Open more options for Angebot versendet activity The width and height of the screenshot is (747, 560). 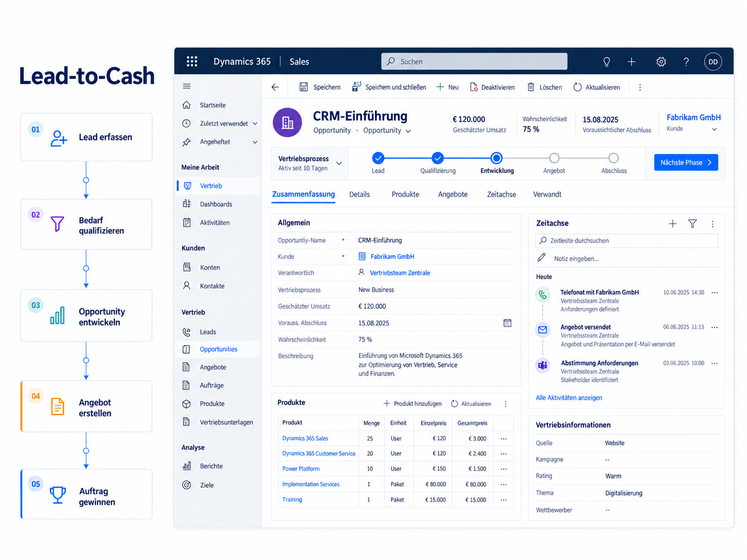tap(714, 327)
